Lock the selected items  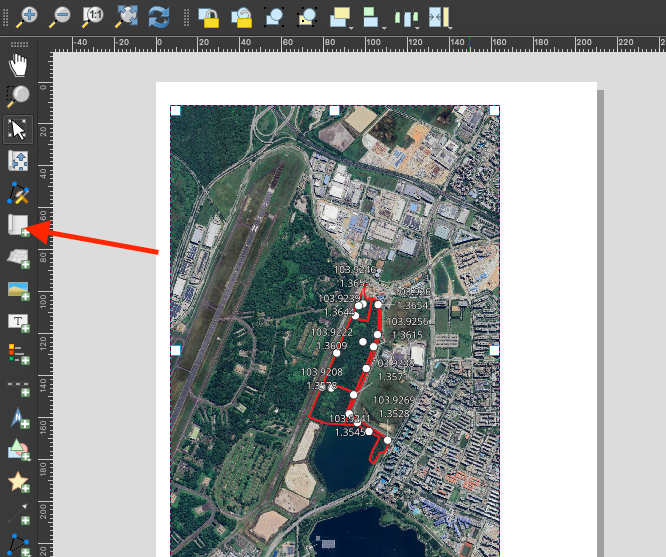coord(208,16)
